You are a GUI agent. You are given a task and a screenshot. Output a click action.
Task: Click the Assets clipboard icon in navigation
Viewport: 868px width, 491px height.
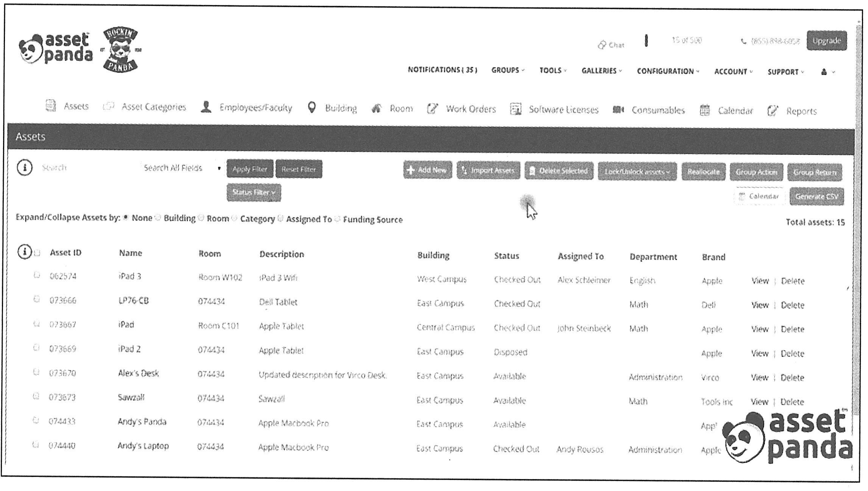pyautogui.click(x=50, y=106)
